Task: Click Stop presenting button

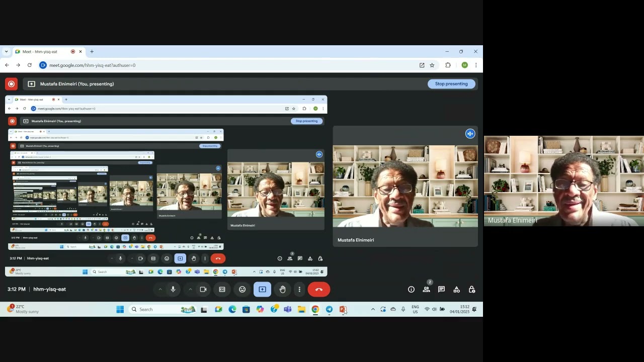Action: 451,84
